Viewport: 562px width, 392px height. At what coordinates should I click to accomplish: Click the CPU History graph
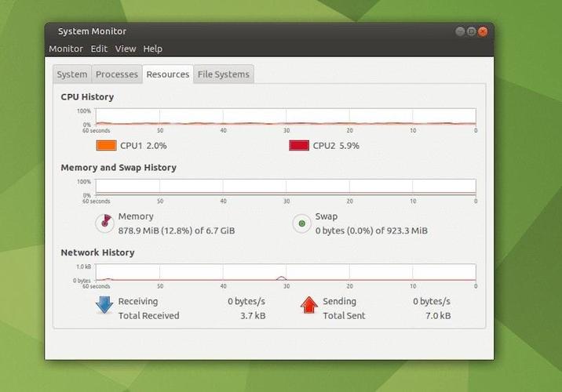point(286,117)
